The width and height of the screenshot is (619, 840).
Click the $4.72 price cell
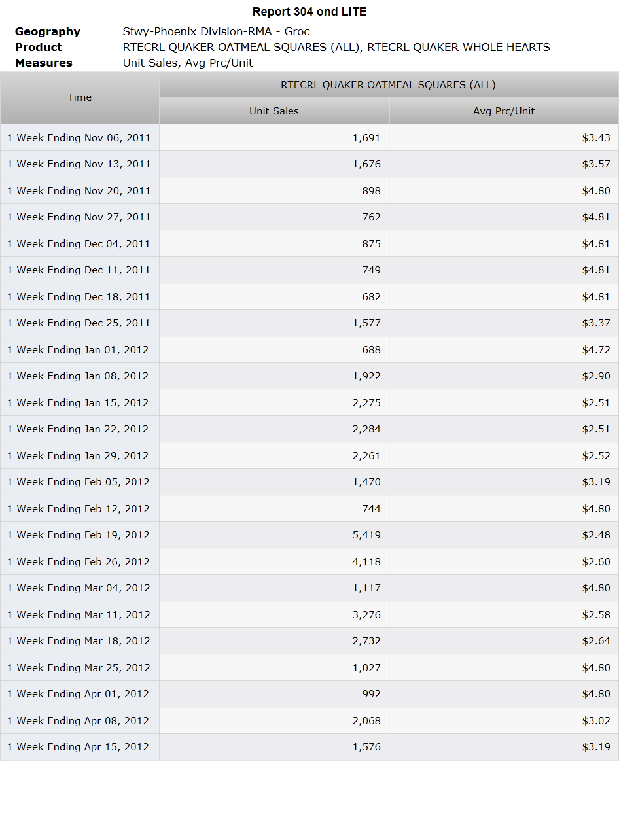[504, 350]
